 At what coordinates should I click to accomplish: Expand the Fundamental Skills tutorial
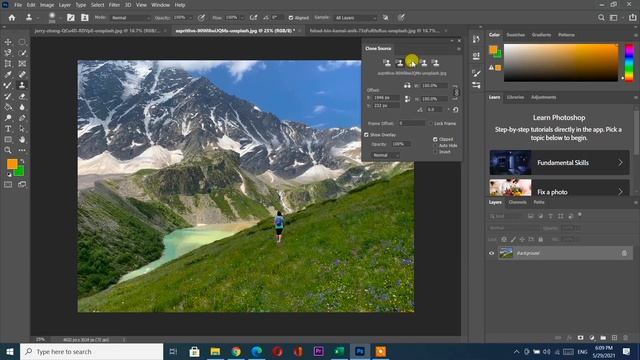point(559,162)
